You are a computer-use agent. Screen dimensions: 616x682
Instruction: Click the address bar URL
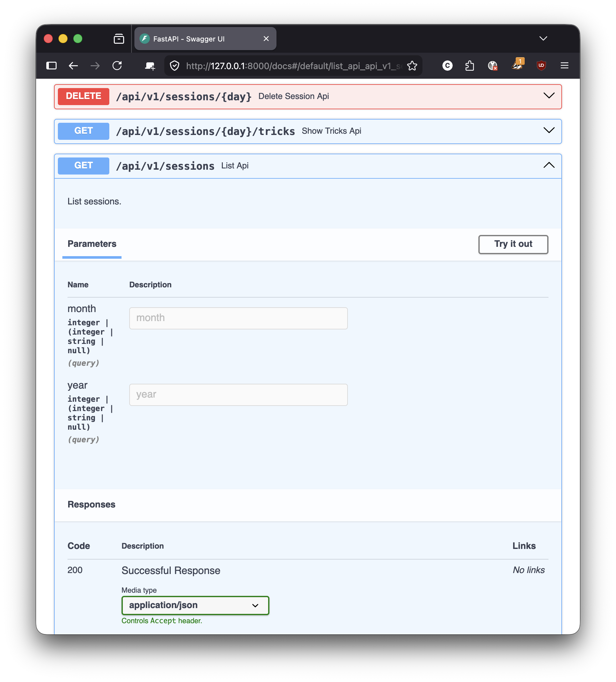coord(294,66)
